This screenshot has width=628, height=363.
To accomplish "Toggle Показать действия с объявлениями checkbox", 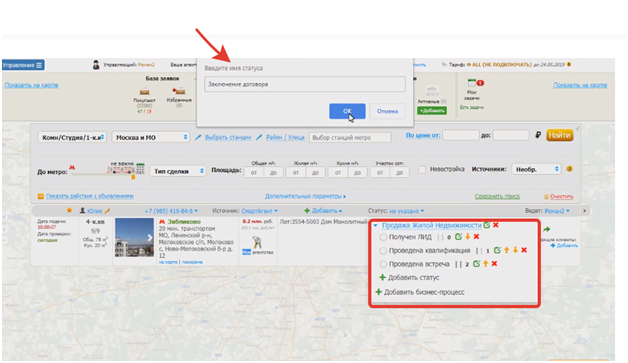I will [x=41, y=196].
